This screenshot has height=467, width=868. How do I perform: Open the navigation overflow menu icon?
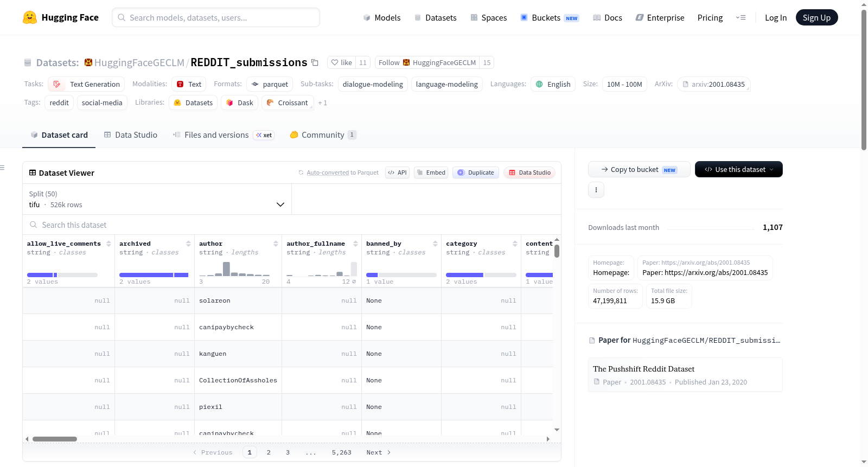click(x=741, y=17)
